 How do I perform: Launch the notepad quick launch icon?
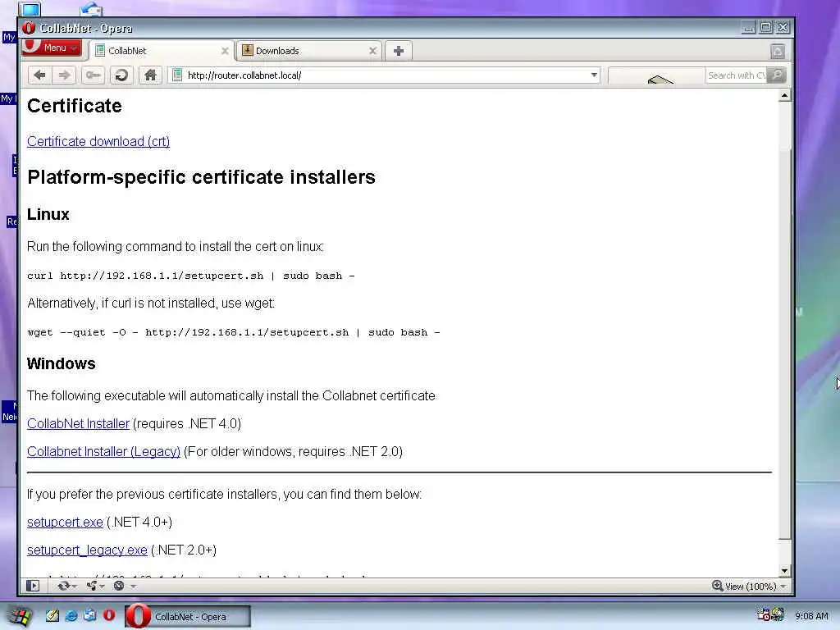[52, 616]
